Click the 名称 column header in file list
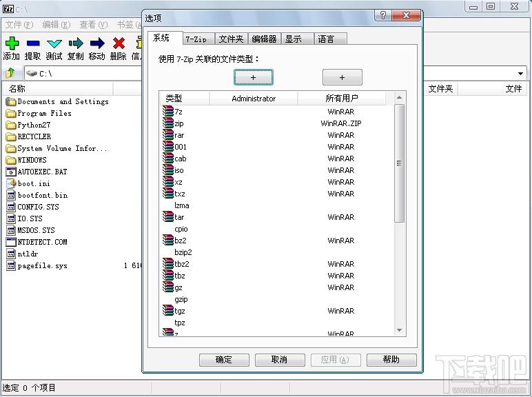 [58, 89]
